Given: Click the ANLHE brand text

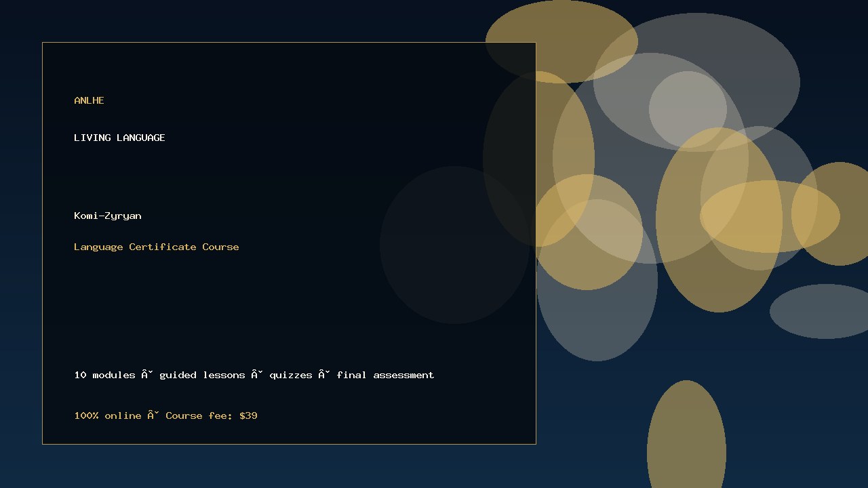Looking at the screenshot, I should click(89, 100).
